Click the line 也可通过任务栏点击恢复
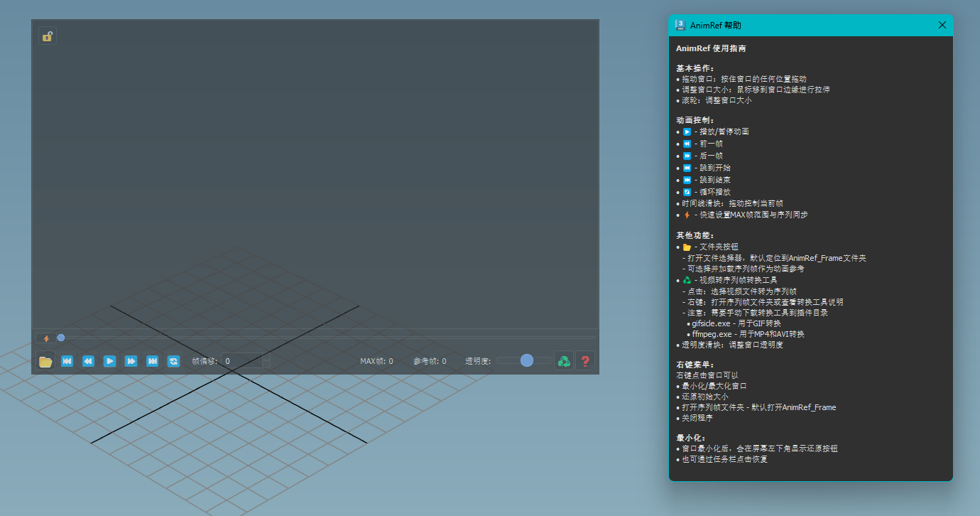 coord(722,459)
